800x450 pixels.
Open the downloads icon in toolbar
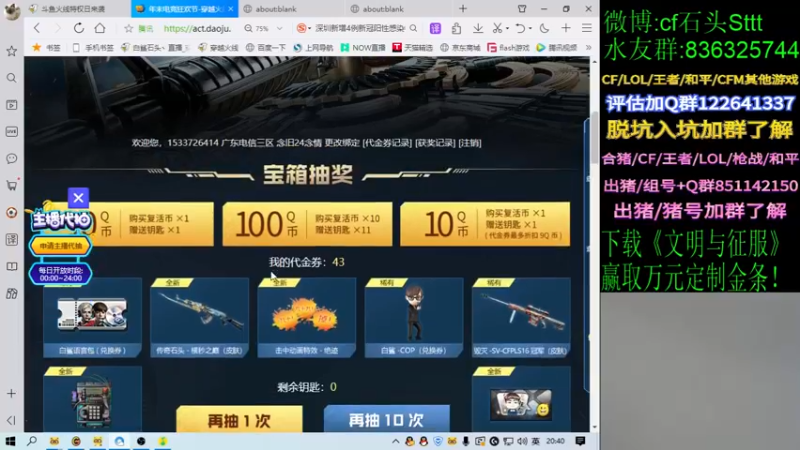478,29
